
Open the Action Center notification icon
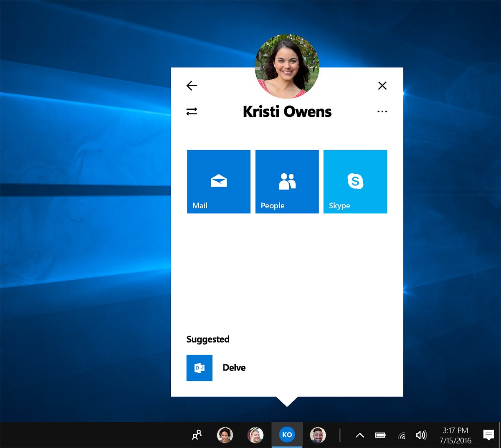pyautogui.click(x=488, y=435)
